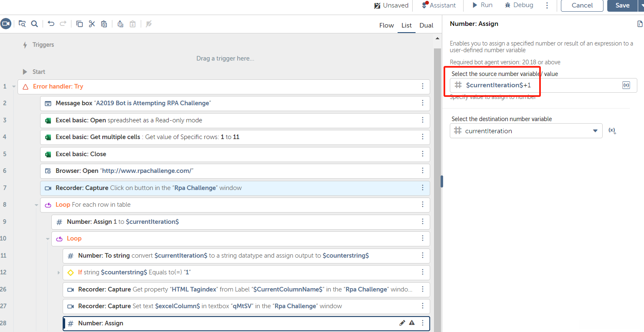
Task: Open the Assistant panel
Action: click(439, 5)
